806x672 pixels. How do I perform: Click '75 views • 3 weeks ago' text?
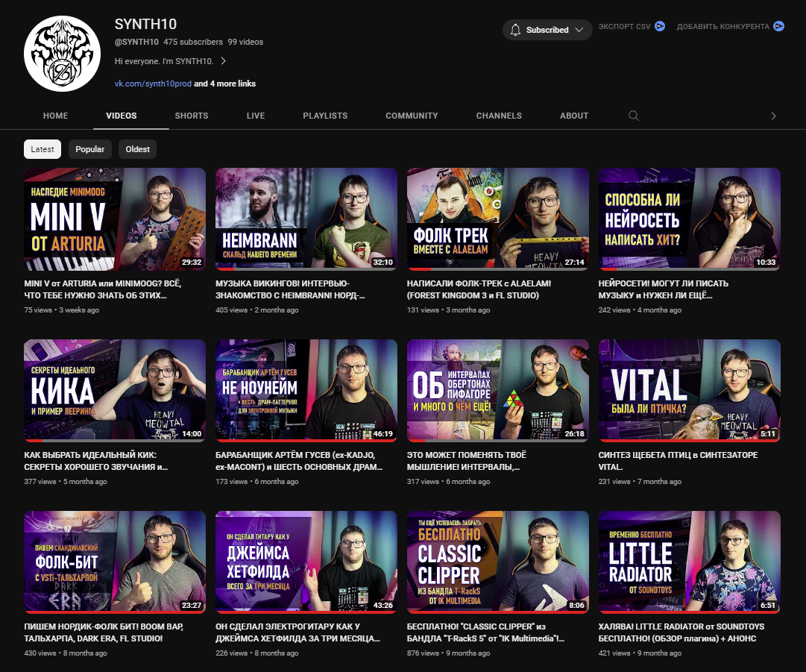tap(62, 310)
